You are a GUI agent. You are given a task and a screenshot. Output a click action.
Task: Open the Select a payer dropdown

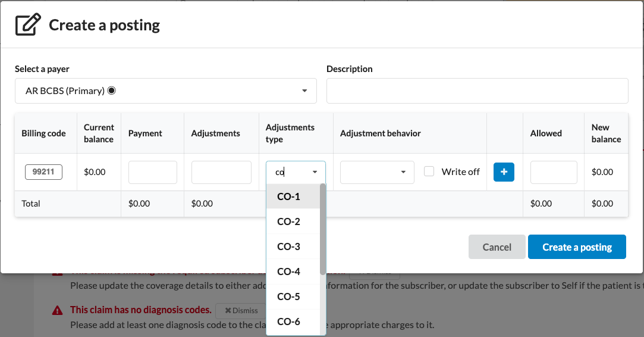[165, 91]
